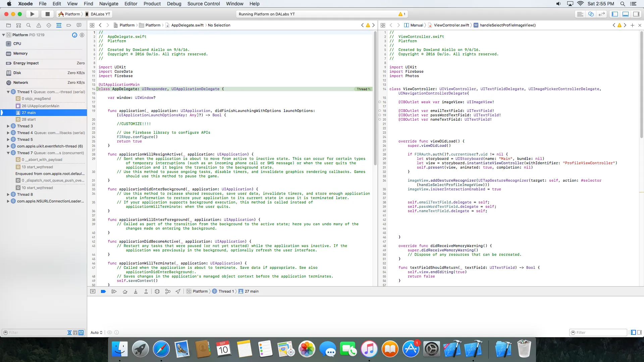Click Continue program execution button
This screenshot has height=362, width=644.
pos(114,291)
